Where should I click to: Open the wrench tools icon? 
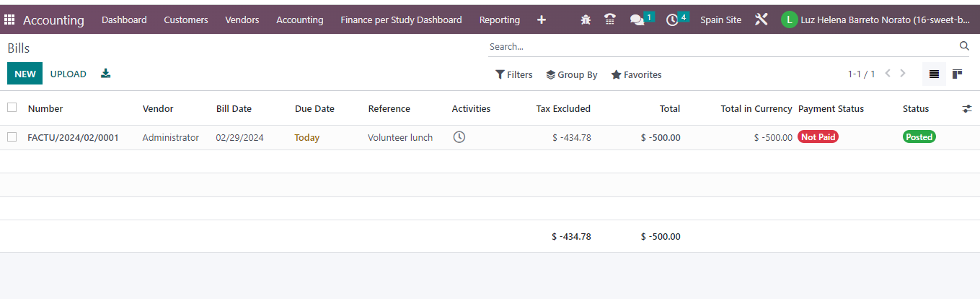click(x=762, y=19)
